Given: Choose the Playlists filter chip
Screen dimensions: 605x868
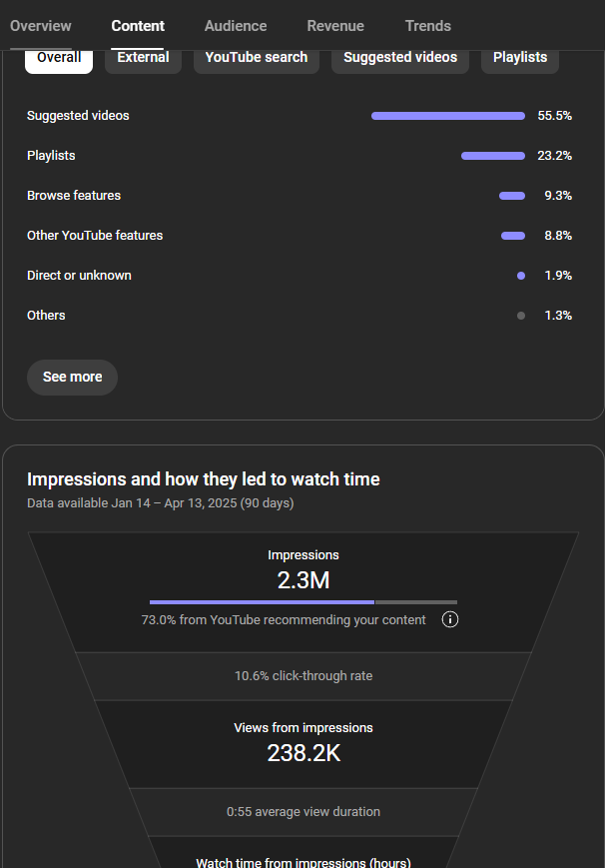Looking at the screenshot, I should click(520, 59).
